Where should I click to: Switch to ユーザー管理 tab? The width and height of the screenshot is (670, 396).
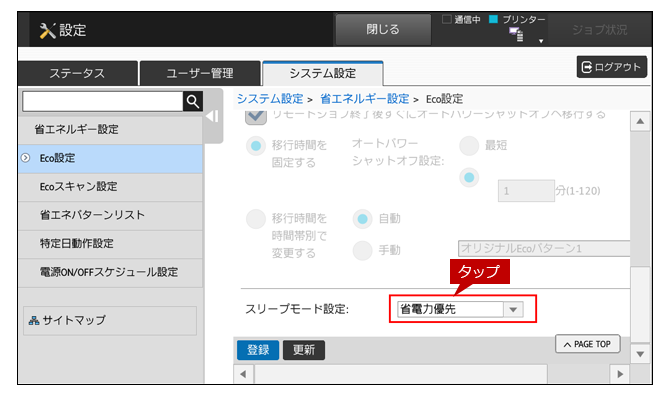[x=200, y=73]
